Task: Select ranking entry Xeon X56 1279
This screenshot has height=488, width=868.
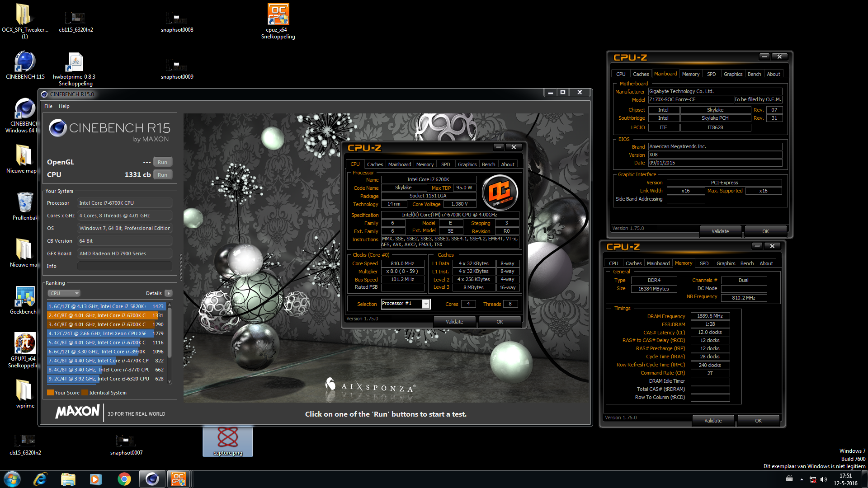Action: [106, 333]
